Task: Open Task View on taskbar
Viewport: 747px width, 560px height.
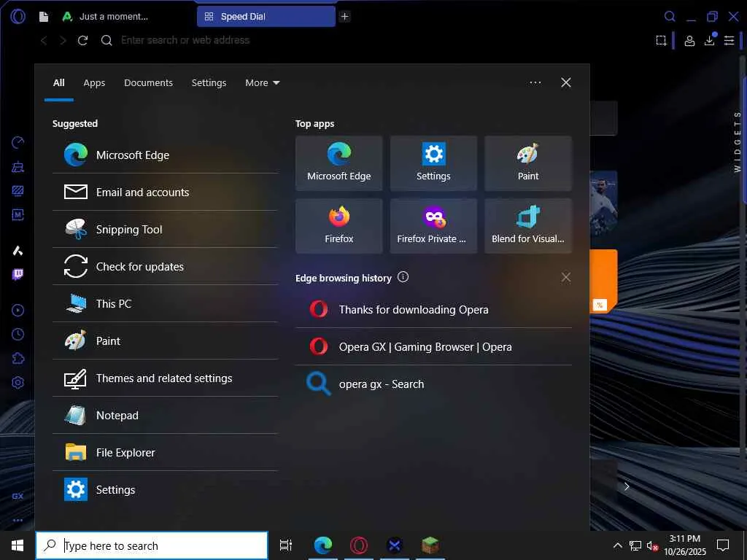Action: pos(286,545)
